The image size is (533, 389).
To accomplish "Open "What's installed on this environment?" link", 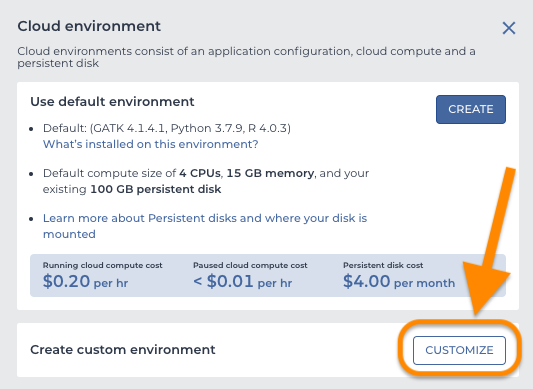I will (151, 144).
